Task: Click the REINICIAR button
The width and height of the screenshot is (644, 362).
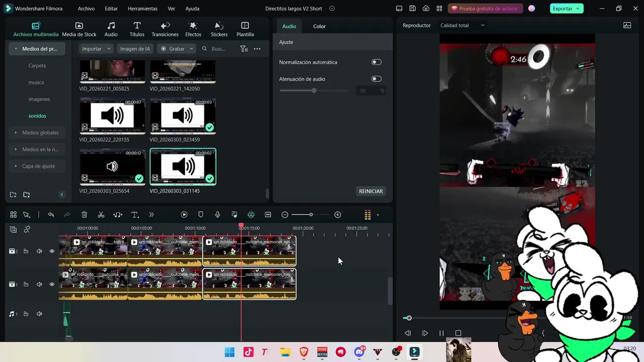Action: pyautogui.click(x=371, y=191)
